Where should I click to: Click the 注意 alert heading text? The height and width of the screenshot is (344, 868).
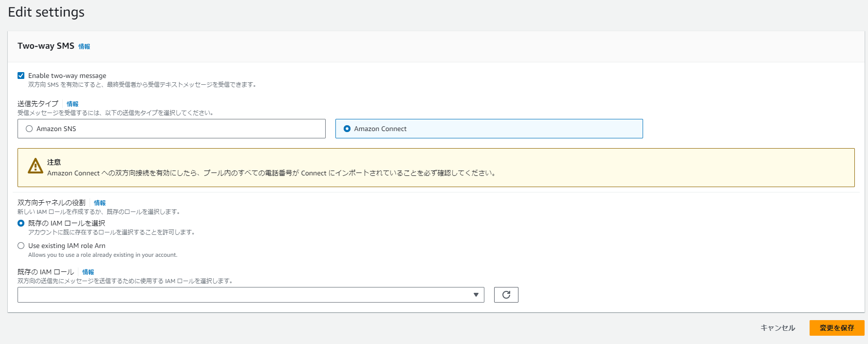(54, 162)
